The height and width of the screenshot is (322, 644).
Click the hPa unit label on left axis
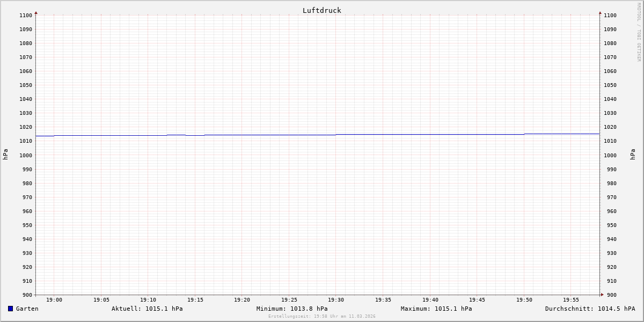5,155
